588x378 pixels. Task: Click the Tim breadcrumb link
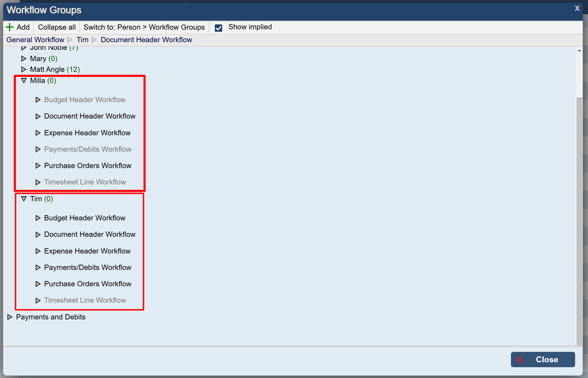click(82, 40)
